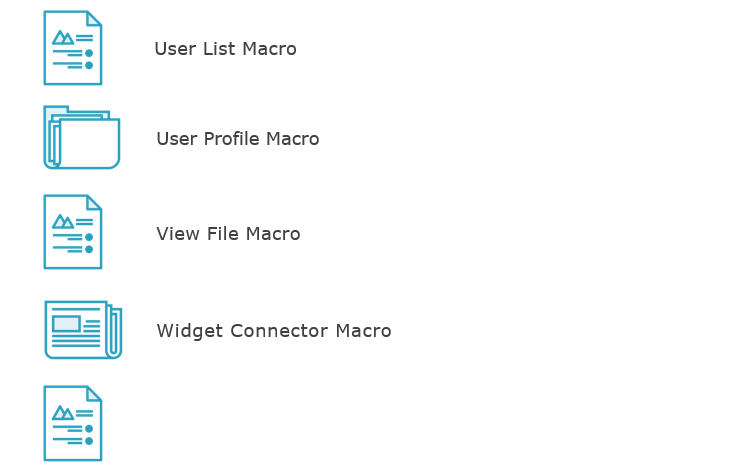This screenshot has width=749, height=473.
Task: Click the folder icon for User Profile Macro
Action: point(82,137)
